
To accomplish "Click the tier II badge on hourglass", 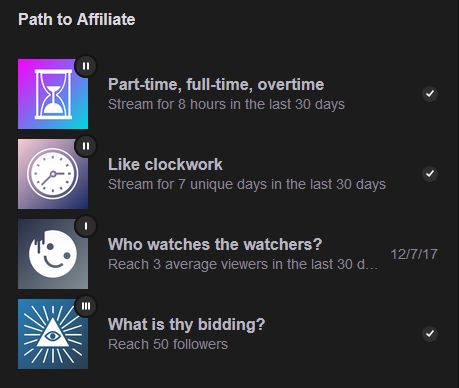I will tap(86, 66).
